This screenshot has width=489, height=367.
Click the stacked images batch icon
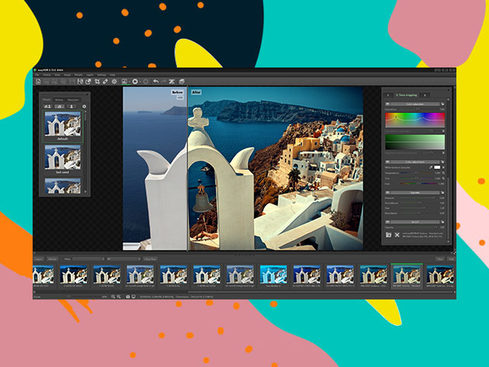[x=182, y=81]
